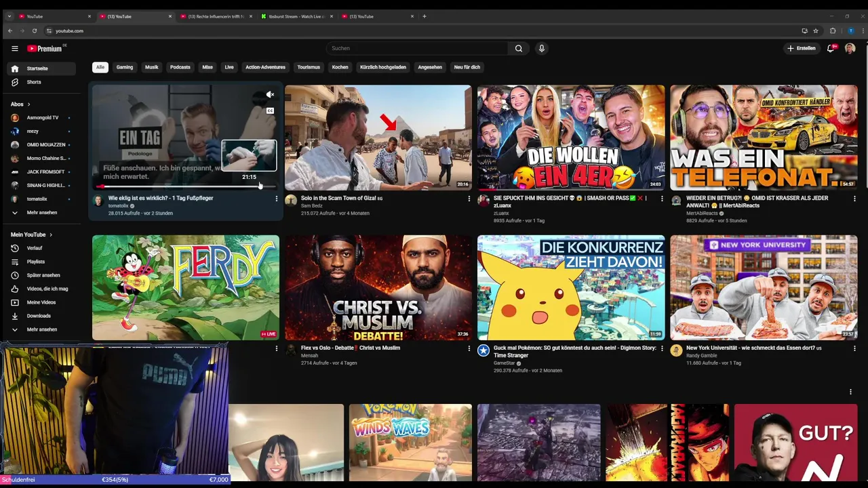Go to YouTube Premium logo home

tap(45, 48)
